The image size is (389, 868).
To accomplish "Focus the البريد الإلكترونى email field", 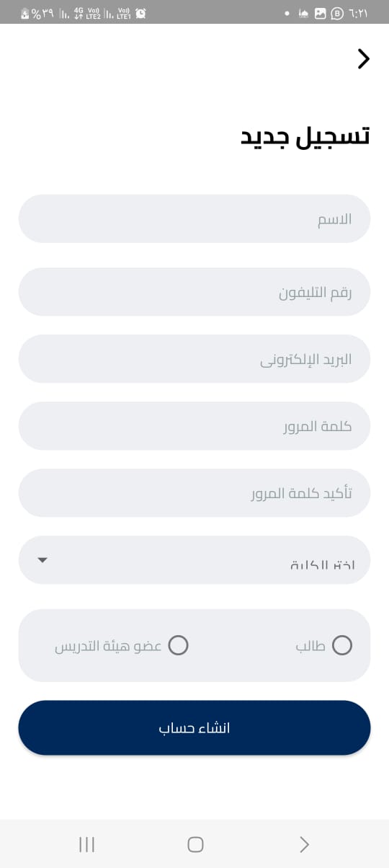I will tap(194, 359).
